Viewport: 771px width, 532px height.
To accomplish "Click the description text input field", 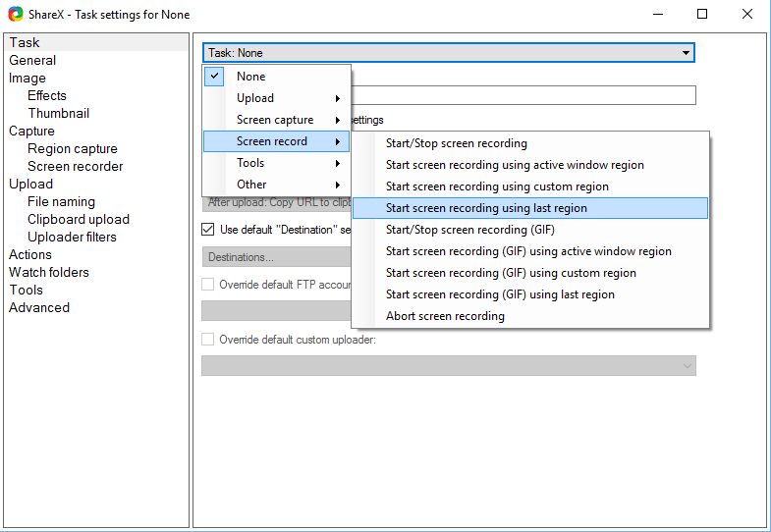I will tap(523, 95).
